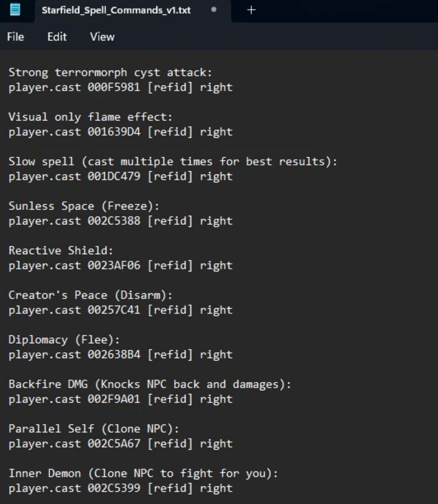Select the Starfield_Spell_Commands_v1.txt tab
The height and width of the screenshot is (504, 438).
[x=116, y=10]
